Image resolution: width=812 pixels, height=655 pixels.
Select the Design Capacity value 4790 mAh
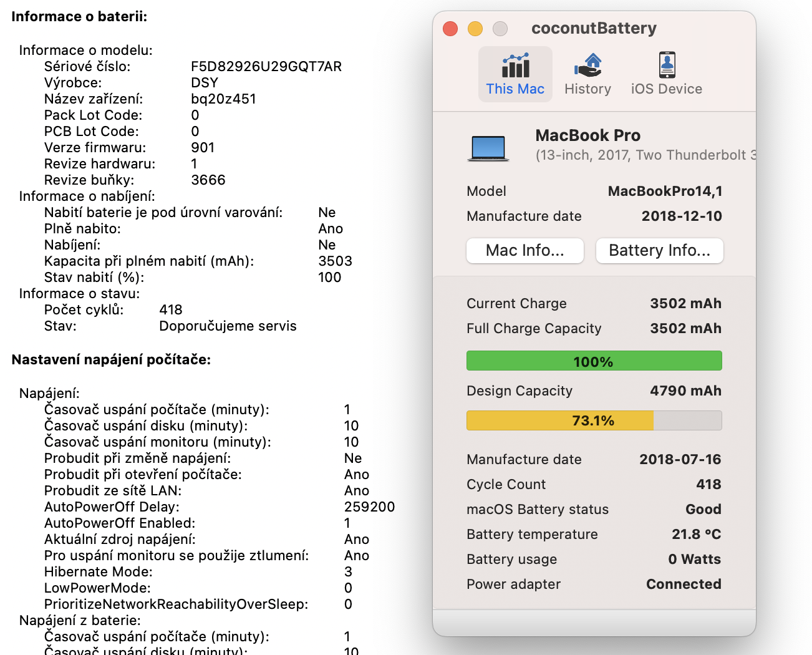click(x=685, y=391)
